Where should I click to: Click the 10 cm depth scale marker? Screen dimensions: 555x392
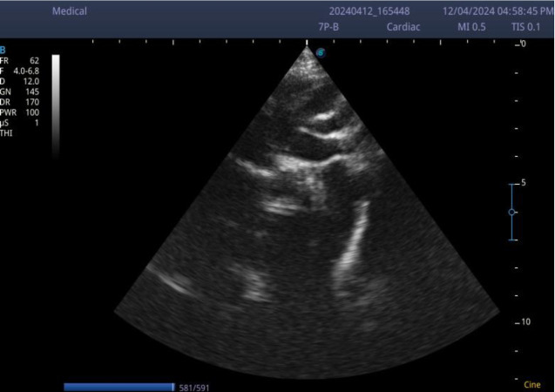(x=525, y=321)
